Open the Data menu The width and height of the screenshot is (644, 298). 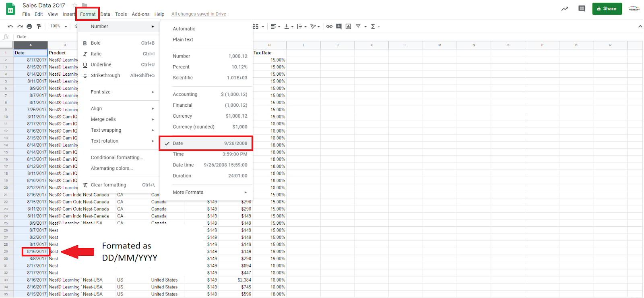click(x=105, y=14)
